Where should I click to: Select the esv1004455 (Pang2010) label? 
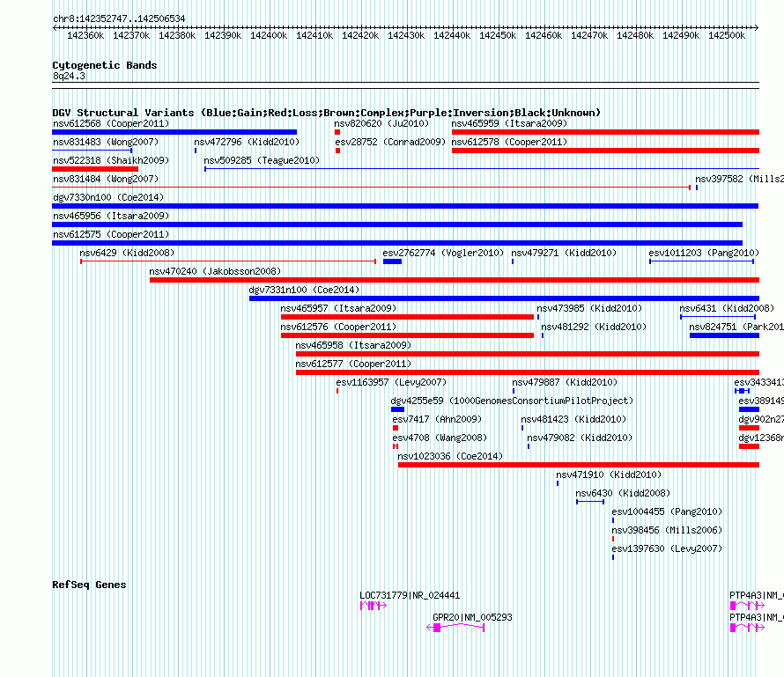click(667, 511)
